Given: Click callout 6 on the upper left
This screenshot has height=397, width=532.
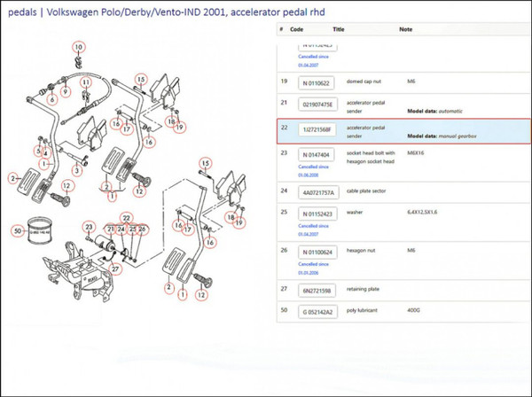Looking at the screenshot, I should pos(51,100).
